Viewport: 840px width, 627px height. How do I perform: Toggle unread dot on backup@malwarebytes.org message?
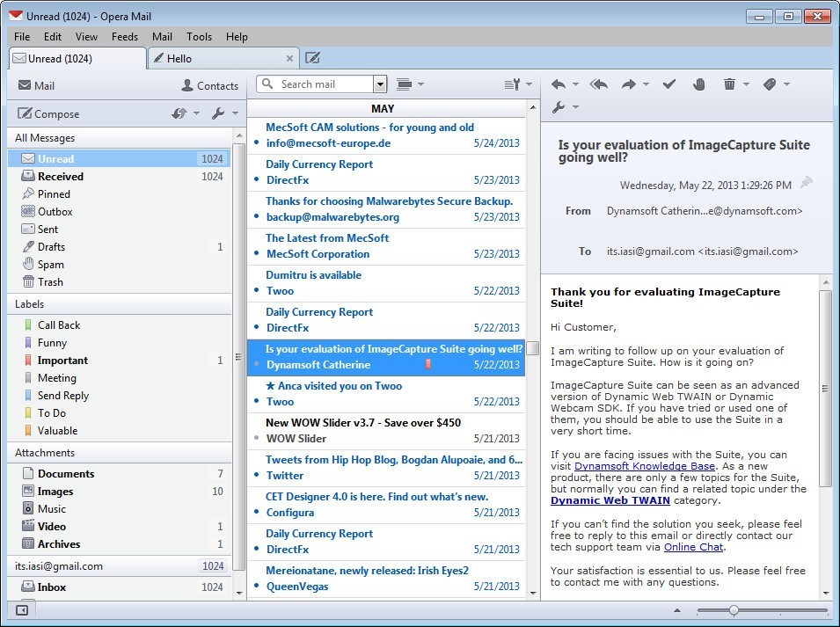click(x=256, y=216)
